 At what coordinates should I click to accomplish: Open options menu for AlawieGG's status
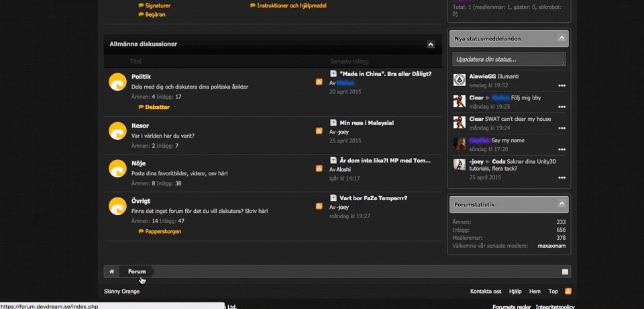click(561, 86)
